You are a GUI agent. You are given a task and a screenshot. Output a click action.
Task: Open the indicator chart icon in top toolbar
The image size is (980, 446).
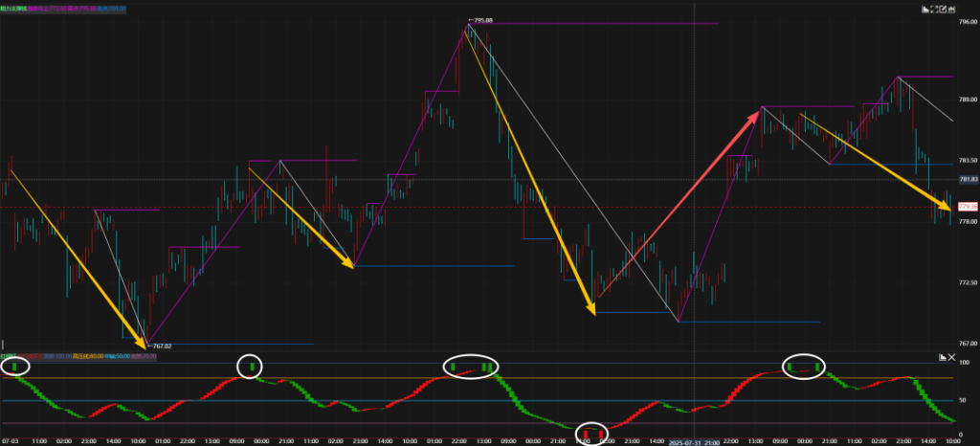(926, 9)
